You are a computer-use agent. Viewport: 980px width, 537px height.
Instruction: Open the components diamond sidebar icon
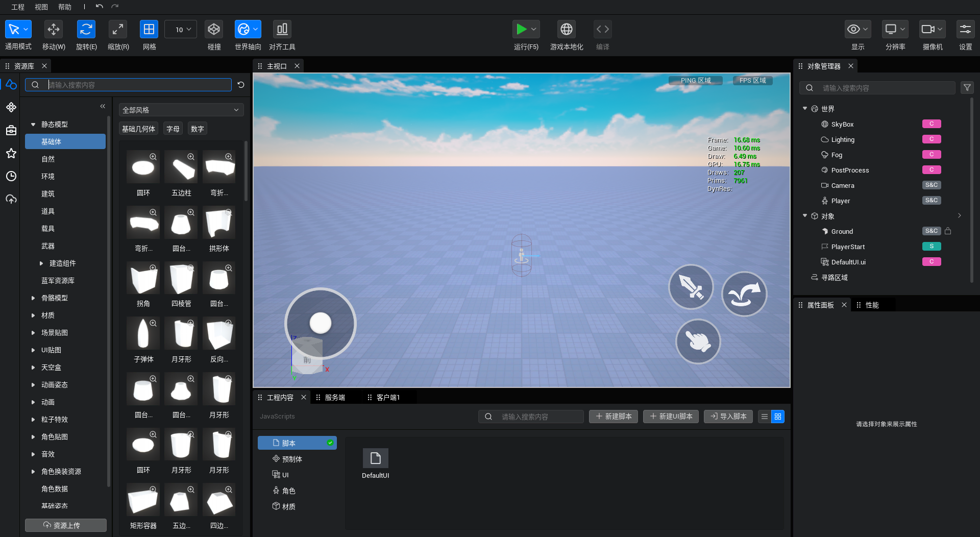point(11,107)
